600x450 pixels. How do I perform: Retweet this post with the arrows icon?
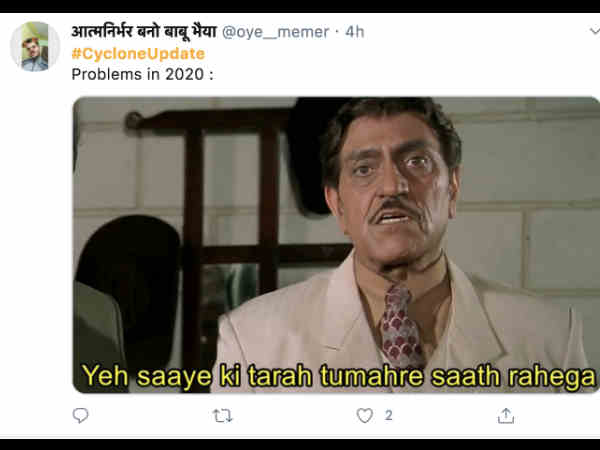(x=222, y=416)
